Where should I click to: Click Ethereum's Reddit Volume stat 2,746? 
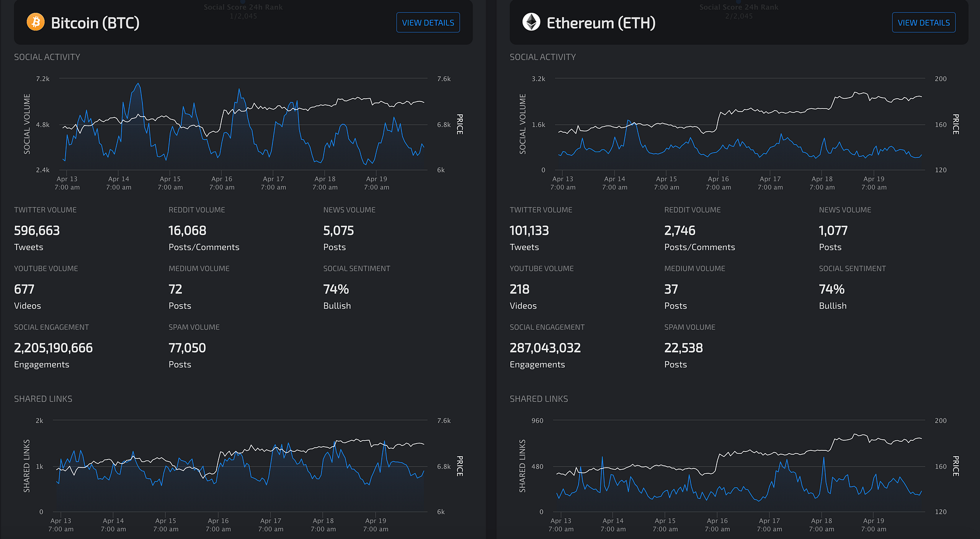pos(679,231)
